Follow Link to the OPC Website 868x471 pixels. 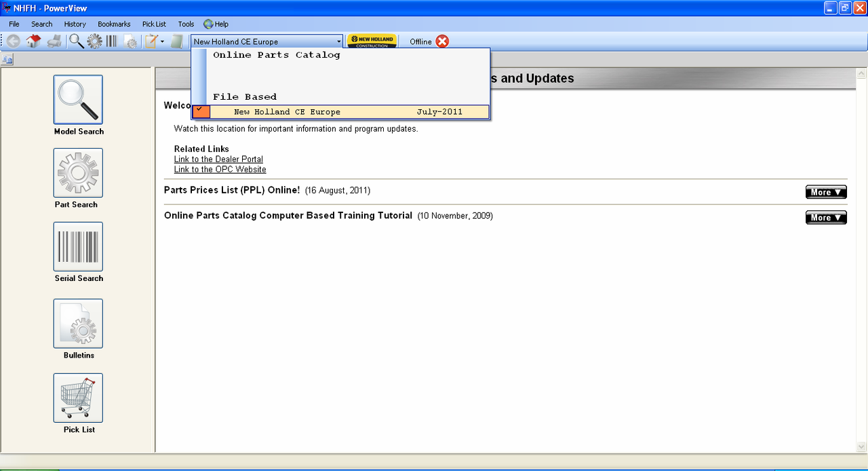220,170
